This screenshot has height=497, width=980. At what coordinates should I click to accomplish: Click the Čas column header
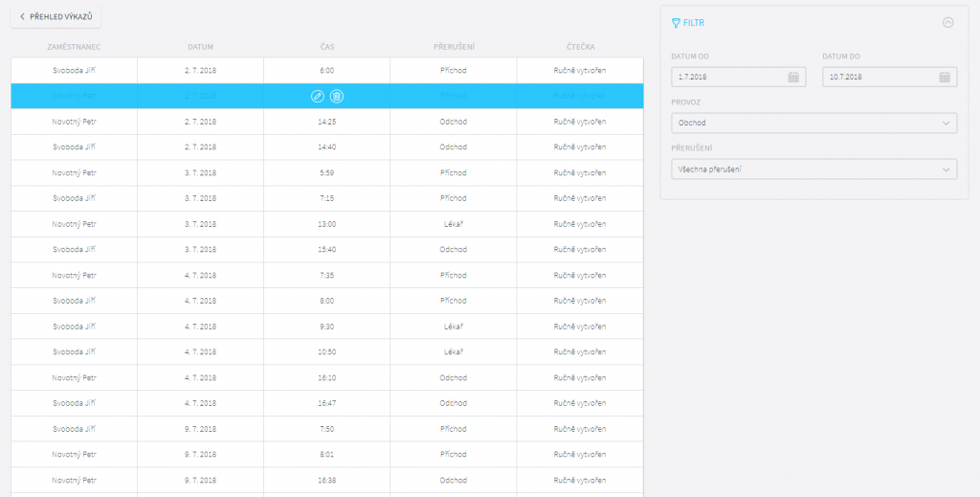(327, 47)
